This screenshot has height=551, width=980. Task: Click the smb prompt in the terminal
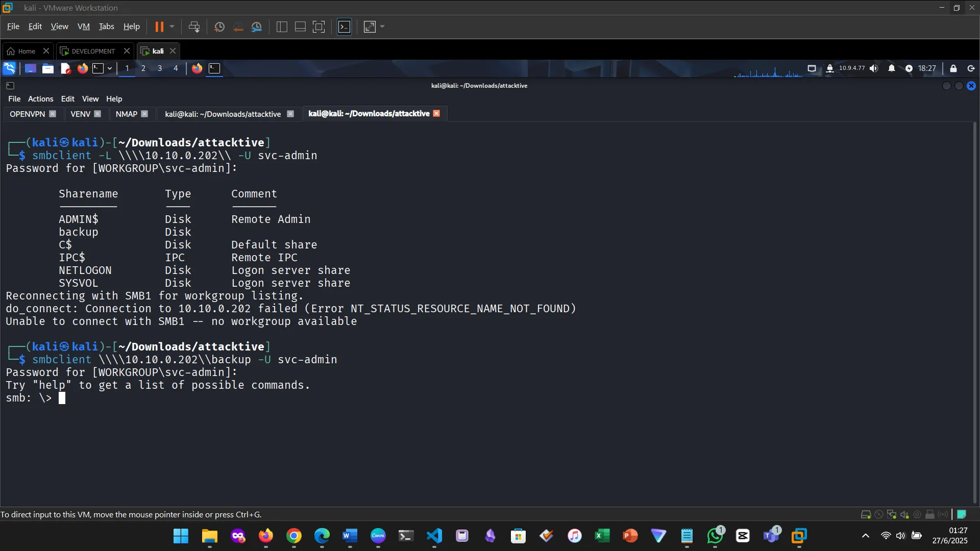31,398
